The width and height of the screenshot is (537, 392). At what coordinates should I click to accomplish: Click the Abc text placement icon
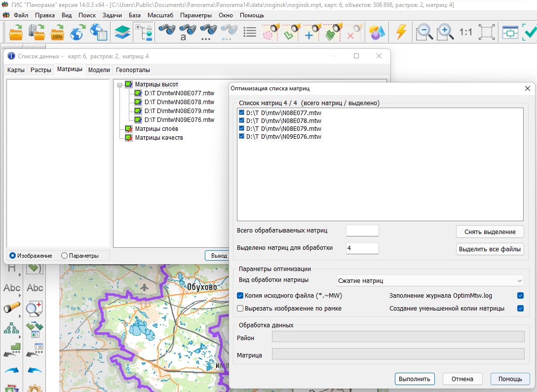pyautogui.click(x=11, y=288)
